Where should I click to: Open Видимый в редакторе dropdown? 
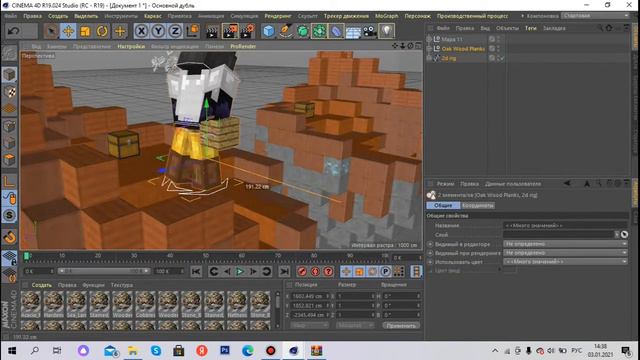565,244
